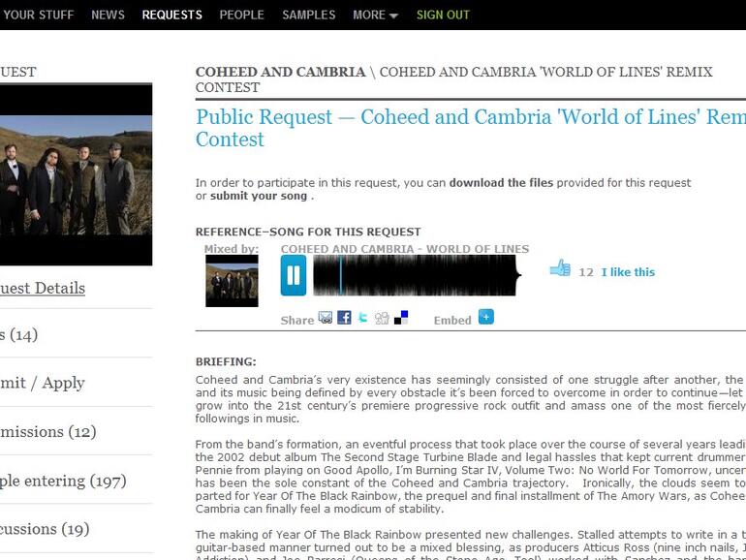Screen dimensions: 746x560
Task: Open the PEOPLE section
Action: 241,15
